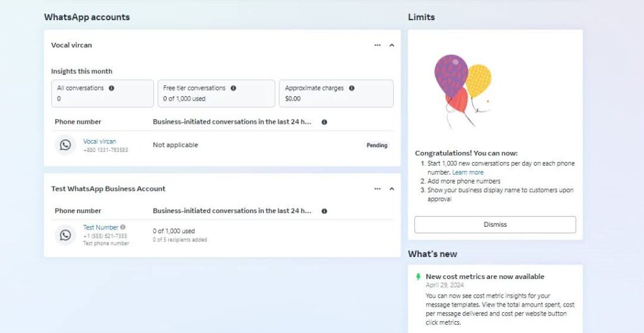Show info for Free tier conversations
This screenshot has width=644, height=333.
pyautogui.click(x=233, y=88)
